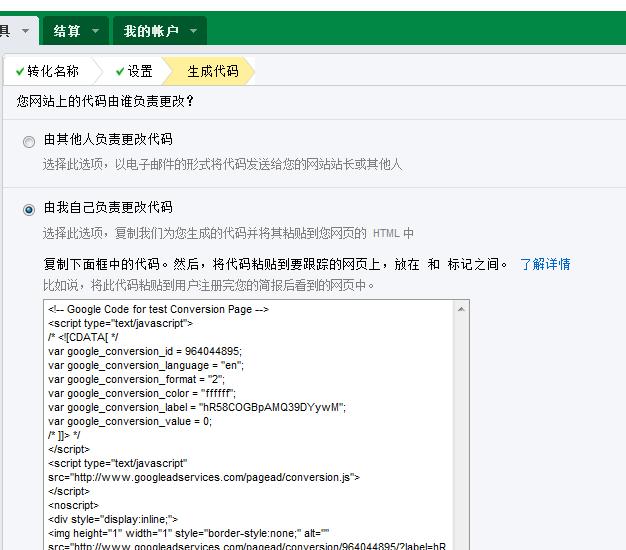626x550 pixels.
Task: Click the 由其他人负责更改代码 label
Action: point(108,139)
